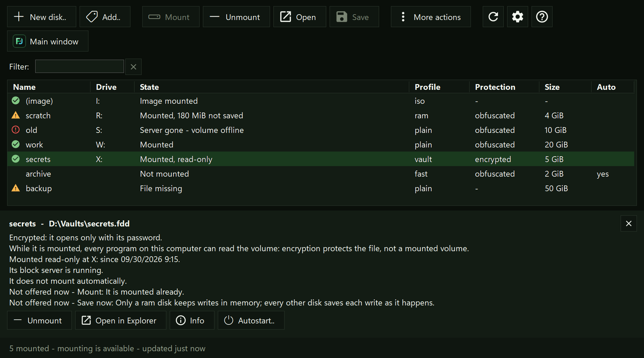Click the warning icon beside backup
Viewport: 644px width, 358px height.
(x=16, y=188)
